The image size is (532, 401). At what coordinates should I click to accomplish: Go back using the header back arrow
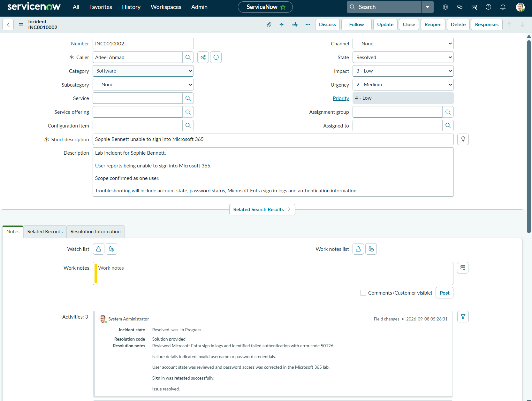coord(8,25)
